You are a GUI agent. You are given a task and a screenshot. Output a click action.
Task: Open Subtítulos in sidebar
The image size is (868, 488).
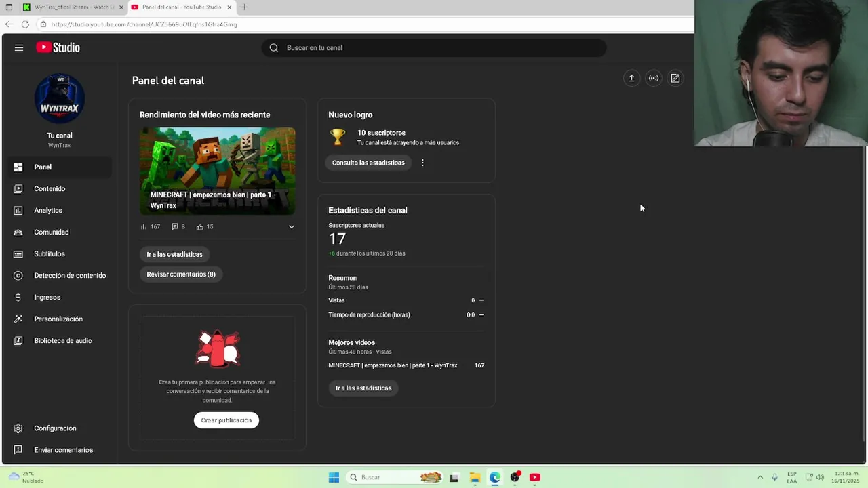tap(59, 253)
